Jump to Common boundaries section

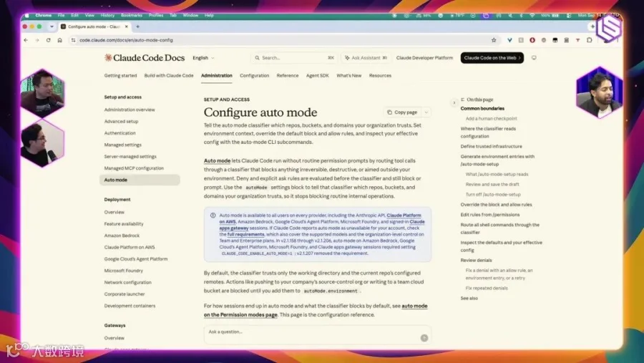[x=482, y=109]
